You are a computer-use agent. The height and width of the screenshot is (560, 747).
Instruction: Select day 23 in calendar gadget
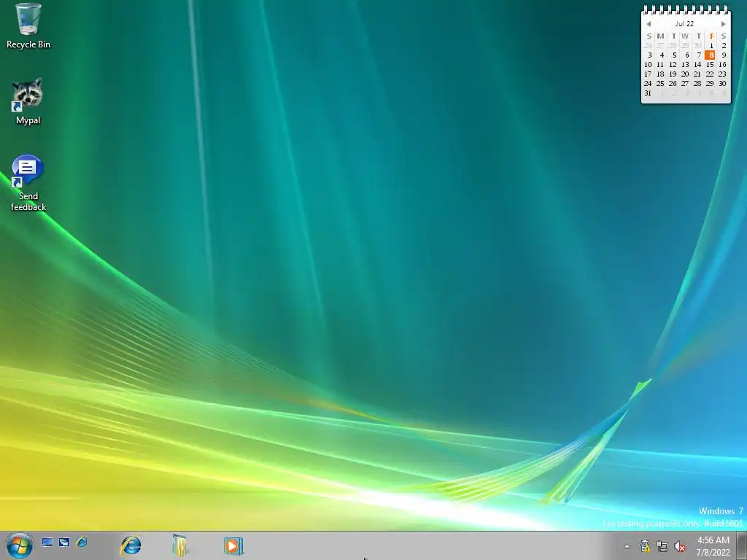[x=722, y=74]
